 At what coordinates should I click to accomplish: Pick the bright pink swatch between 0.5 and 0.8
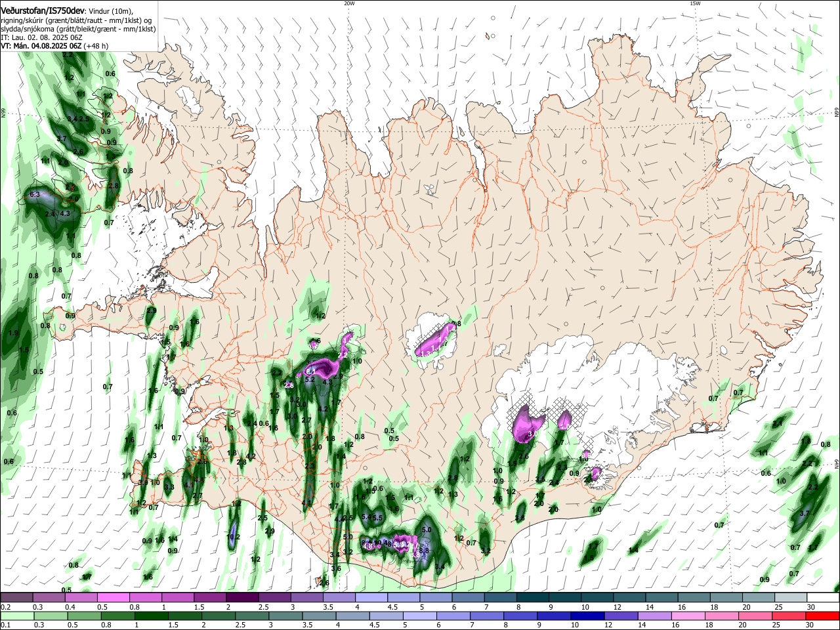(113, 597)
